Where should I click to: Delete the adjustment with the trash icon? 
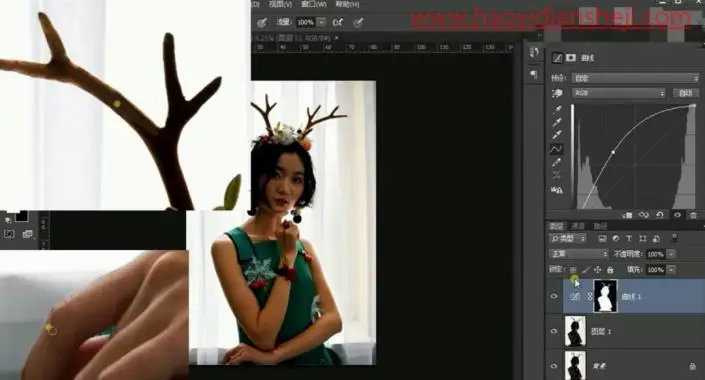click(x=693, y=215)
